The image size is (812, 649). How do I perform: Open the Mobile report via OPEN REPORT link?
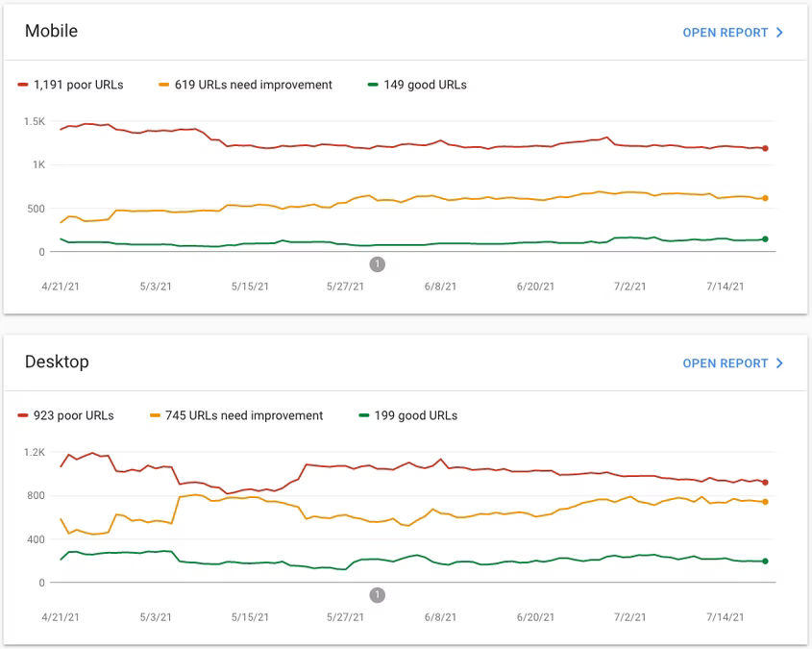[x=726, y=32]
